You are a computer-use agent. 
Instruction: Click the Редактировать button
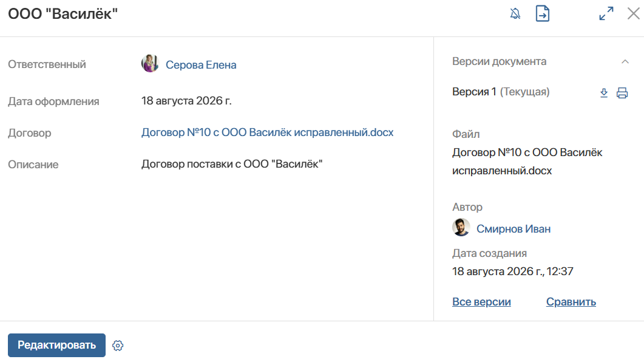pyautogui.click(x=56, y=345)
